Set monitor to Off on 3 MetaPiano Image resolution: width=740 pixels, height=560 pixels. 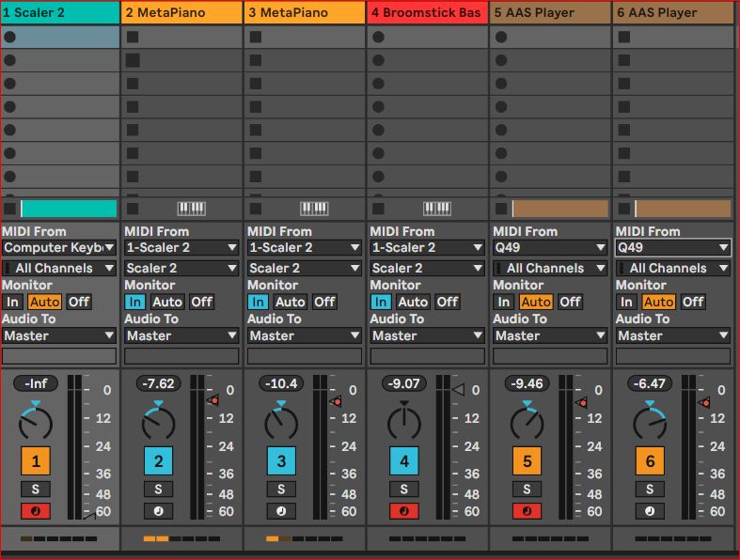tap(324, 302)
